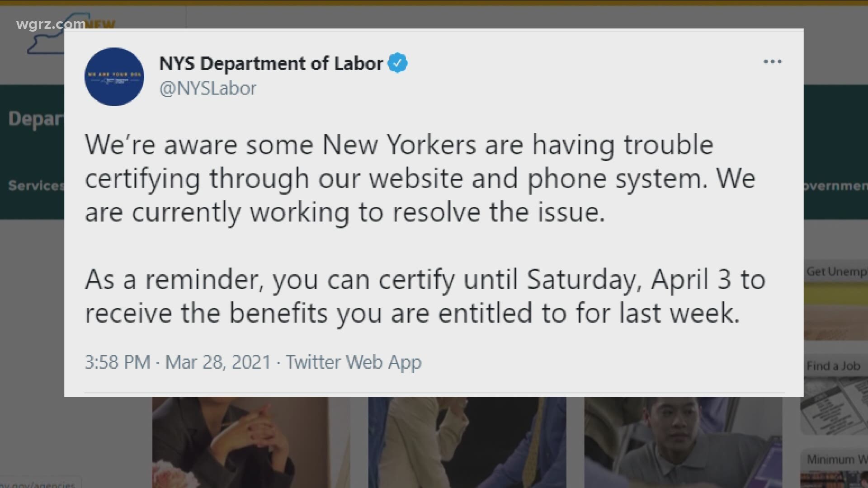Click the @NYSLabor handle

[208, 88]
